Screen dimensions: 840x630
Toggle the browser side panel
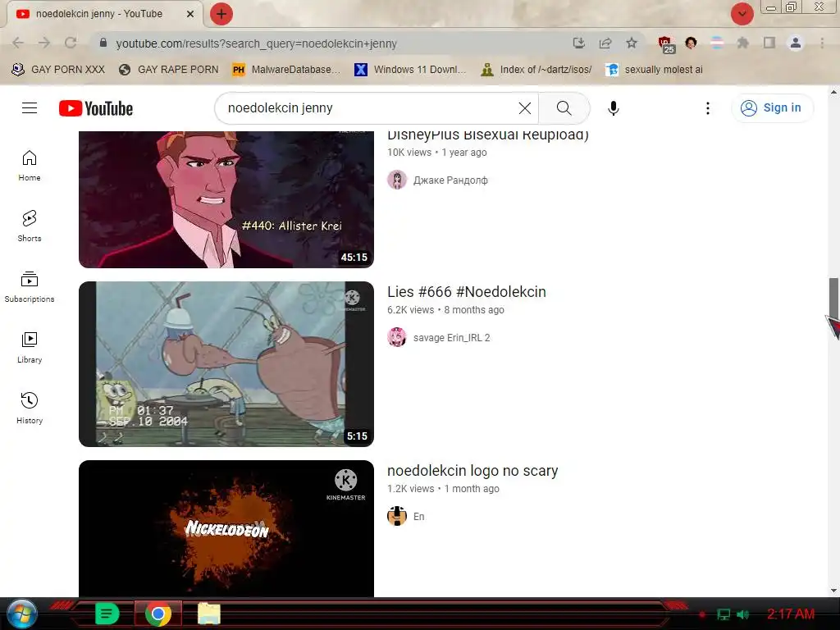[769, 43]
